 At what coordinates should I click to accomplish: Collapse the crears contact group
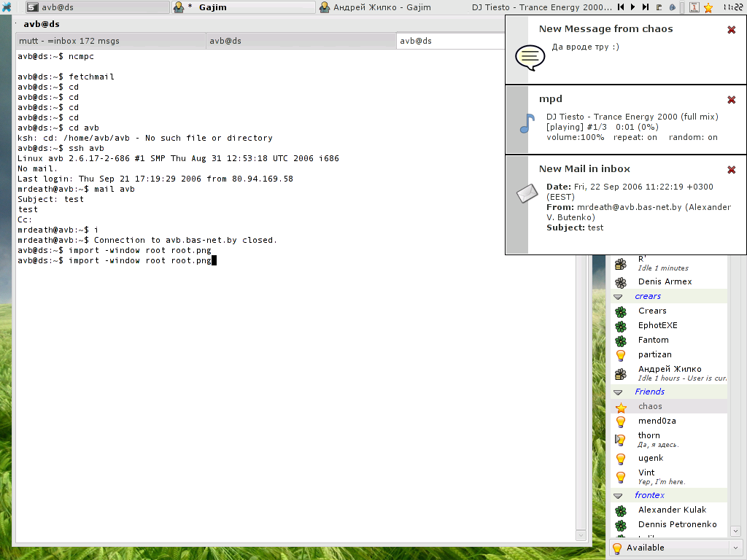(618, 297)
